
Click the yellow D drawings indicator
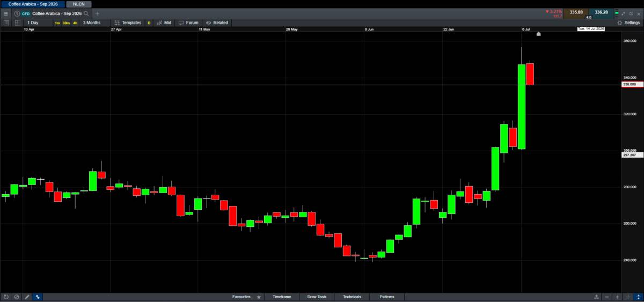coord(149,23)
